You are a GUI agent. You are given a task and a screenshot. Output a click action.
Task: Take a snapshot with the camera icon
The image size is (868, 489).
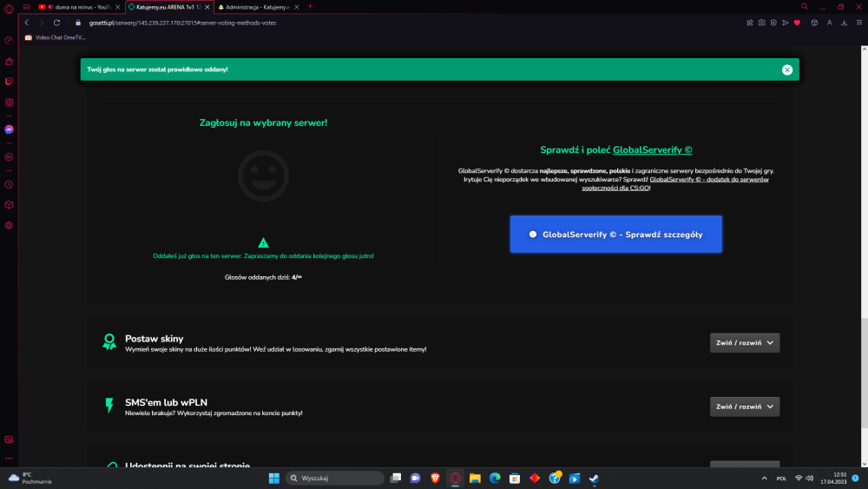coord(762,23)
